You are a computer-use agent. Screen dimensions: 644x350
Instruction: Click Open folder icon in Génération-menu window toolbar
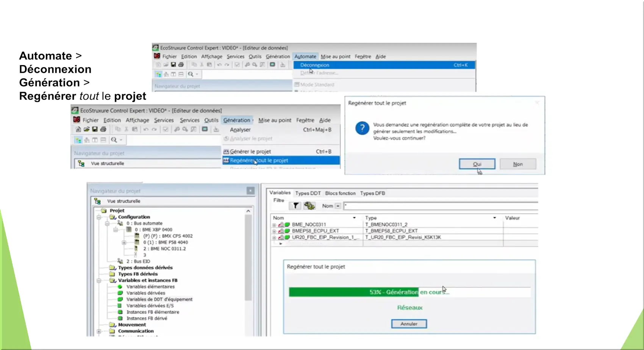click(x=86, y=130)
